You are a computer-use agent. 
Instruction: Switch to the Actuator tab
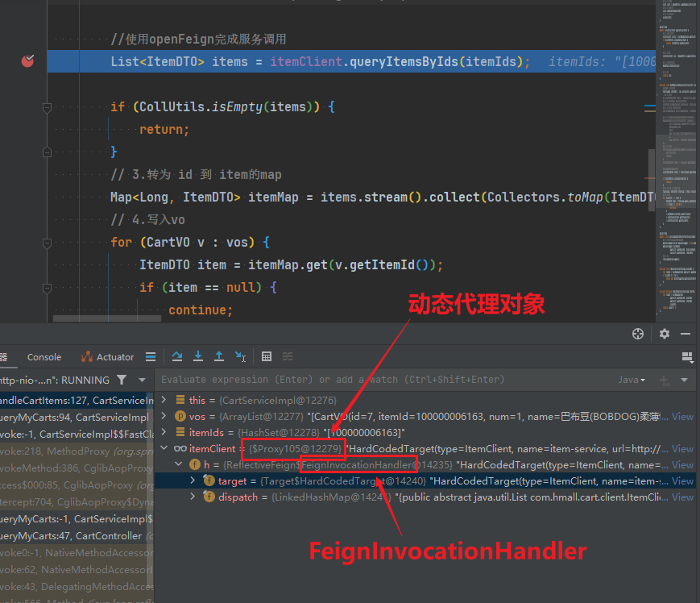(108, 357)
